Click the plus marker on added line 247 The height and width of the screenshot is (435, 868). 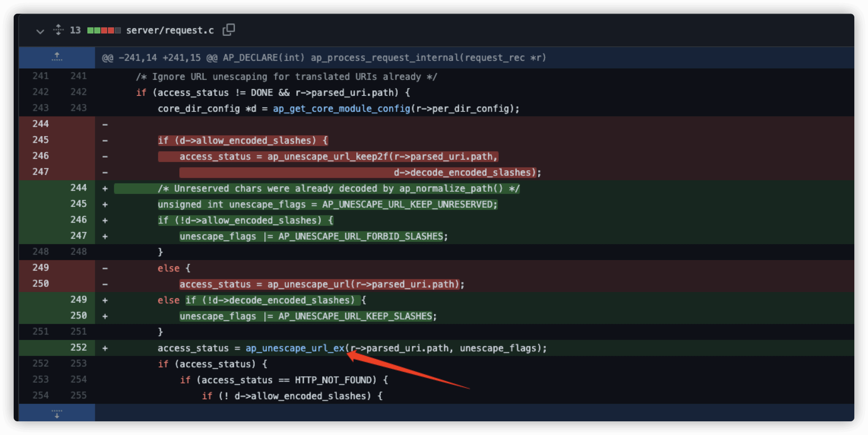(105, 237)
